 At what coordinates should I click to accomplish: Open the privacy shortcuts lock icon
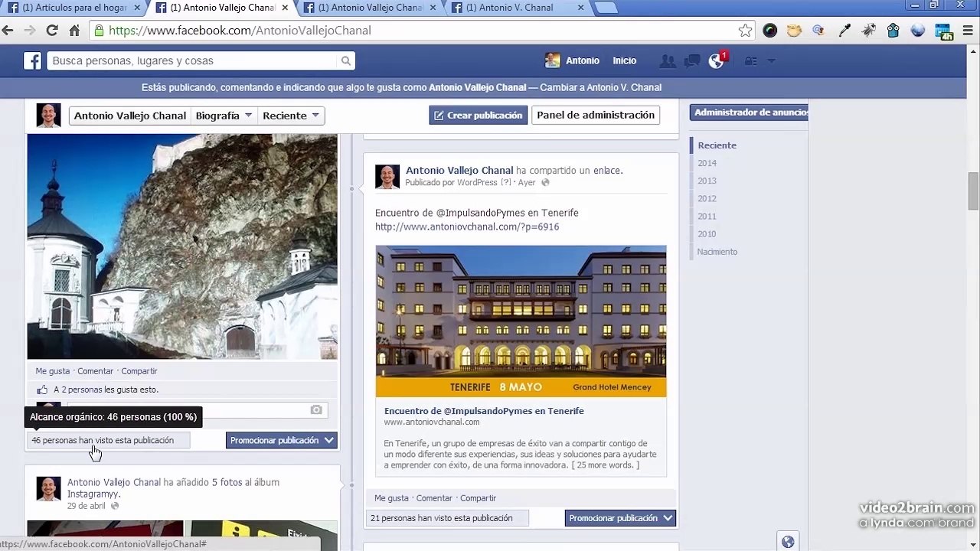coord(750,61)
